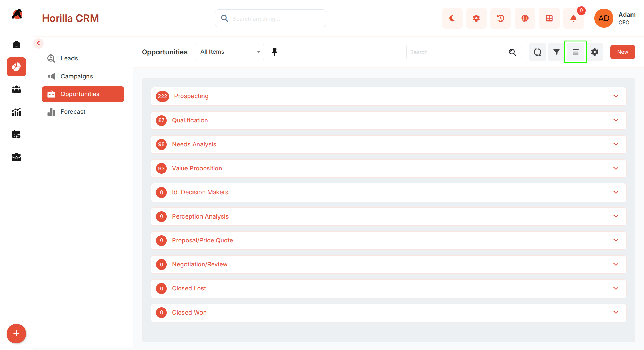
Task: Pin the current Opportunities view
Action: coord(275,52)
